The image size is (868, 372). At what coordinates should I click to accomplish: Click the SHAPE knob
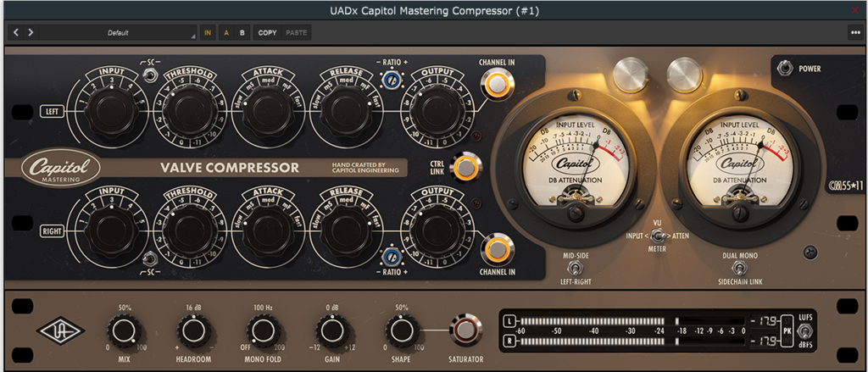coord(401,331)
